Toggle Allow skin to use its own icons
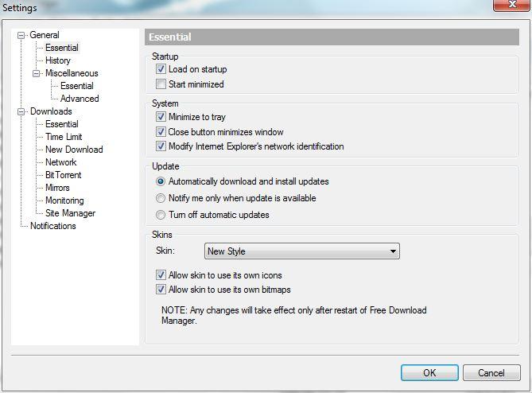The height and width of the screenshot is (393, 532). click(161, 275)
